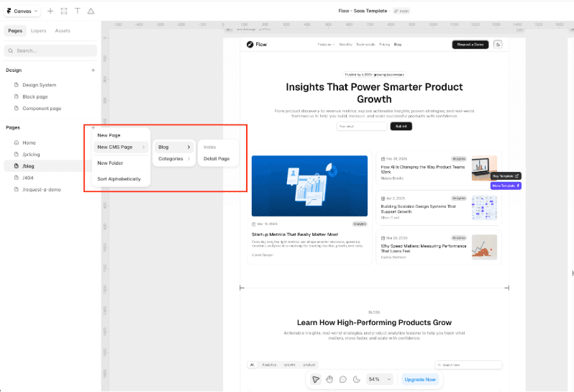Click Startup Metrics That Really Matter Most

click(295, 234)
